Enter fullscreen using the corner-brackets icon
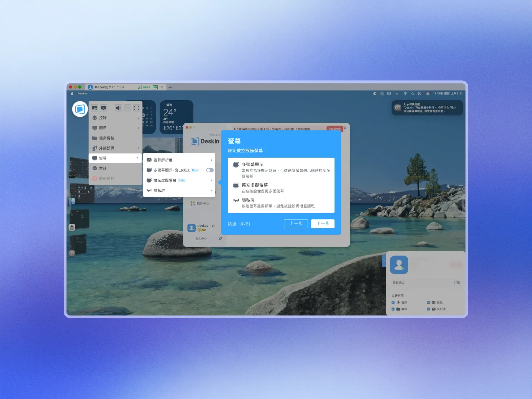Viewport: 532px width, 399px height. point(137,108)
